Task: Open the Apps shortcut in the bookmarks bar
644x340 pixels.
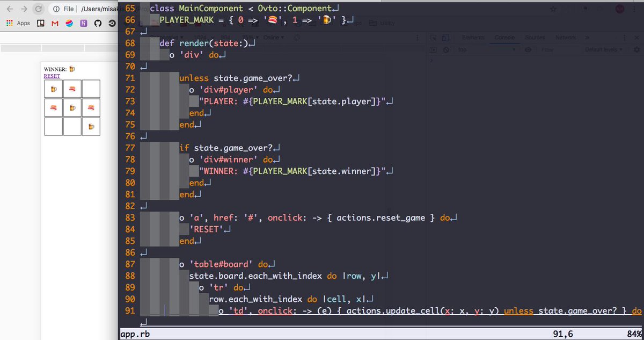Action: (x=18, y=24)
